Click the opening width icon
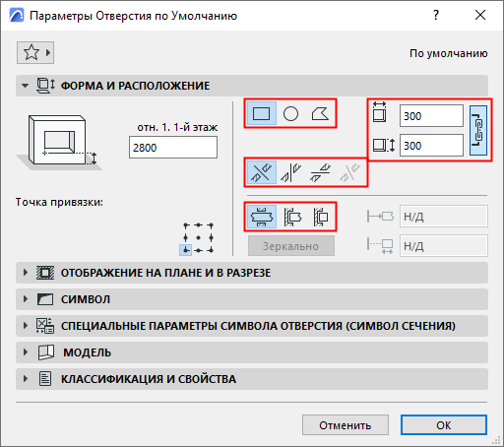This screenshot has width=504, height=447. pos(380,112)
